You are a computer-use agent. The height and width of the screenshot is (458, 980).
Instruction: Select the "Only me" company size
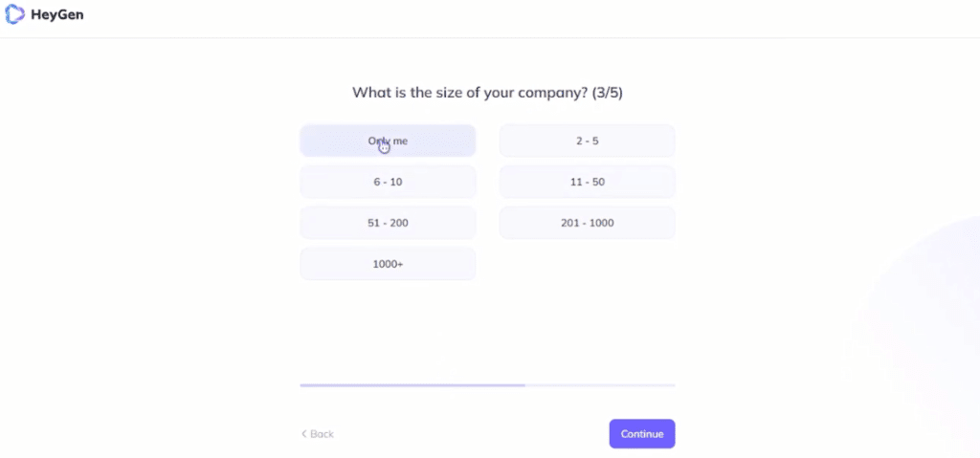pos(388,141)
